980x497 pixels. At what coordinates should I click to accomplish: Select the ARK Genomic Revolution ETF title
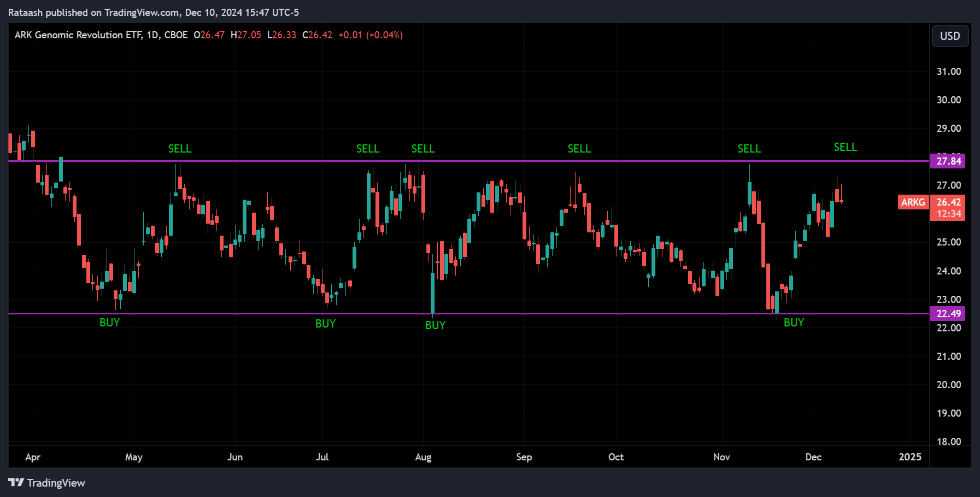78,35
